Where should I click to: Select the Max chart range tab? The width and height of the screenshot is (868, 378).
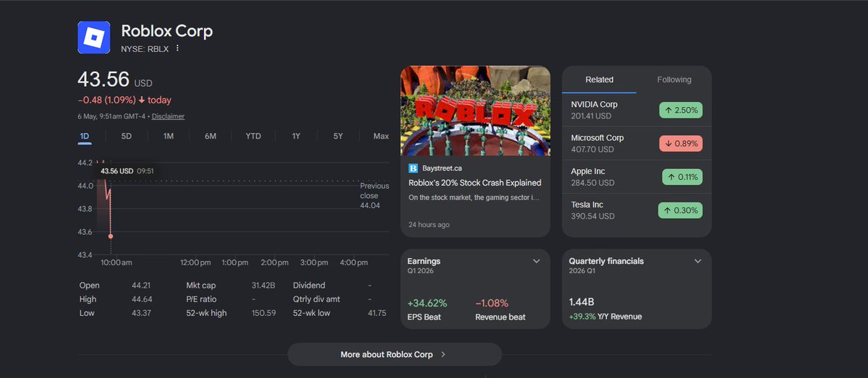click(381, 137)
